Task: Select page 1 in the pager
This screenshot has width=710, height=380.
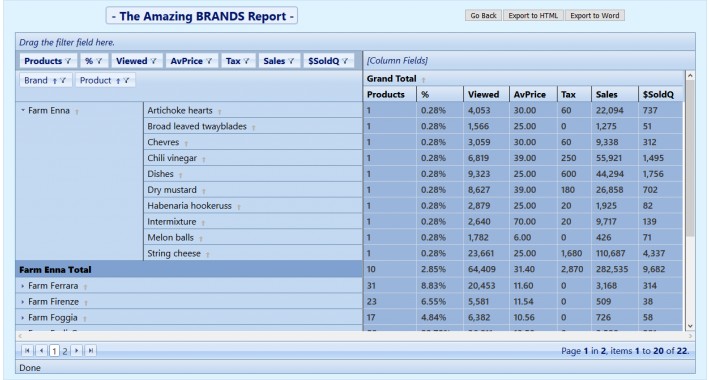Action: coord(54,351)
